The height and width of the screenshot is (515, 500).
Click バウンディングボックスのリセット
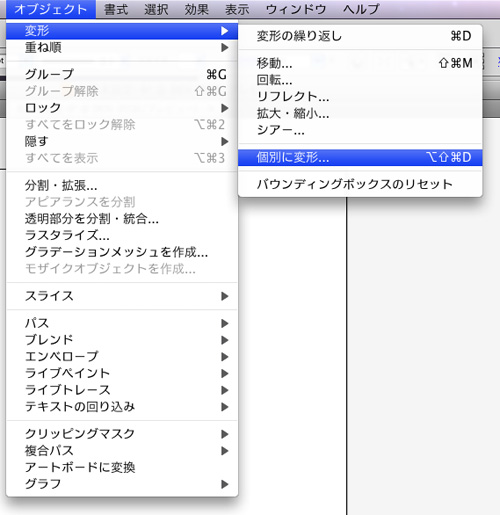point(360,184)
